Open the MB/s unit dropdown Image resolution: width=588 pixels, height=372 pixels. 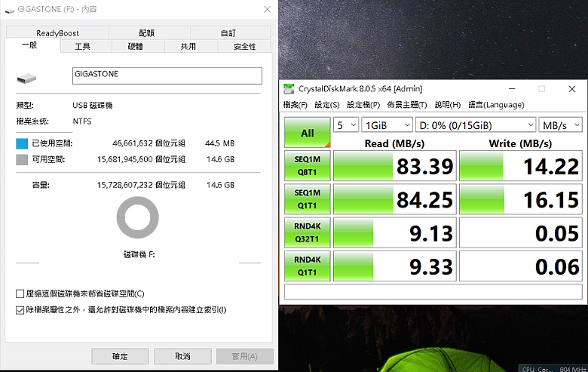coord(560,125)
